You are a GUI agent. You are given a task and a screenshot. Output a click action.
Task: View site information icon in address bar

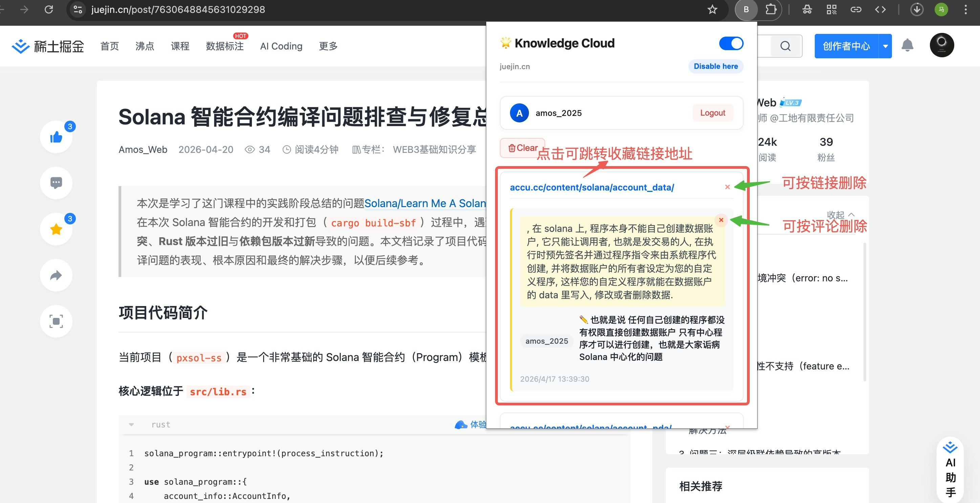tap(78, 9)
